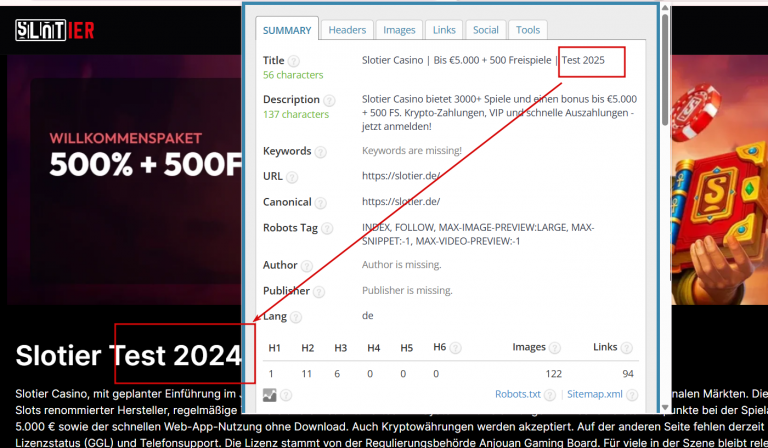Open the Links tab

click(x=444, y=30)
